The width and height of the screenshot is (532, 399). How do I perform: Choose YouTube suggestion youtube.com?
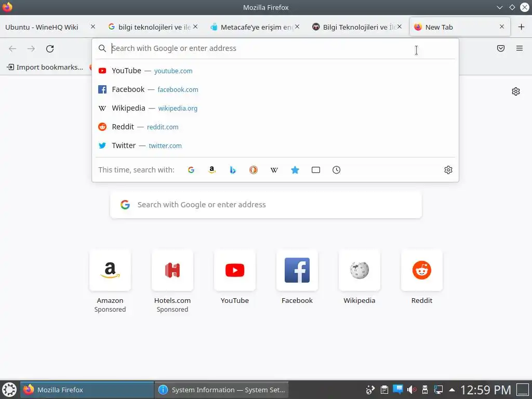pyautogui.click(x=275, y=71)
